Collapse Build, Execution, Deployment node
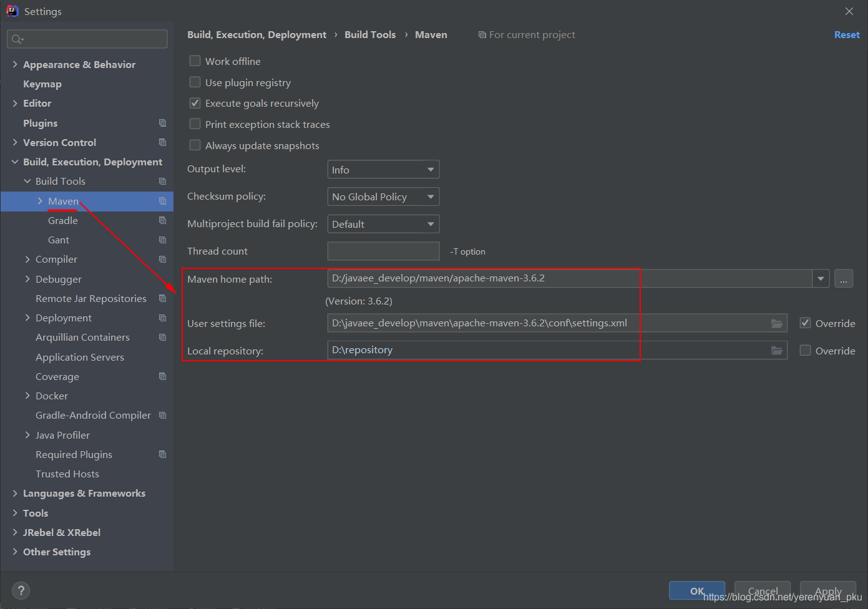Image resolution: width=868 pixels, height=609 pixels. (15, 162)
